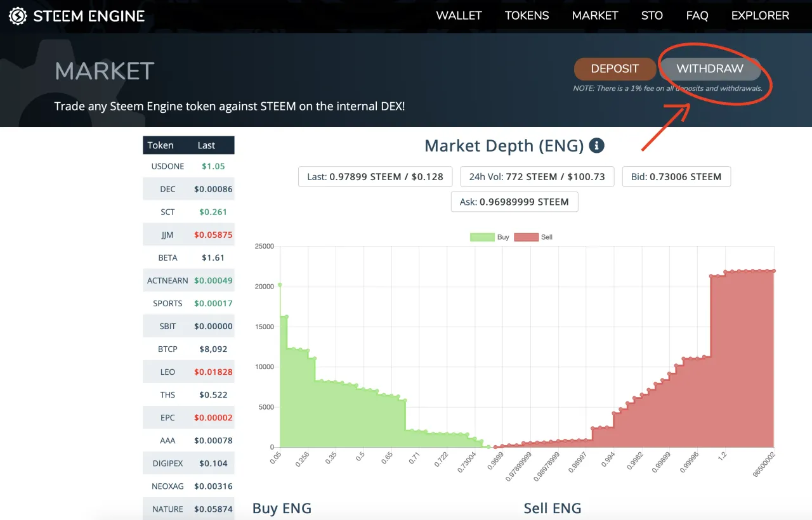The height and width of the screenshot is (520, 812).
Task: Select the NEOXAG token row
Action: tap(188, 486)
